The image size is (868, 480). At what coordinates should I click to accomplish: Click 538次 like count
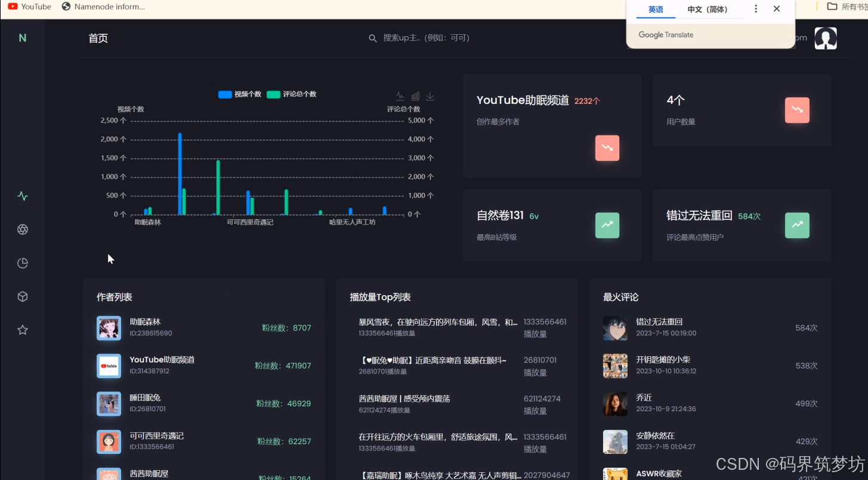807,366
